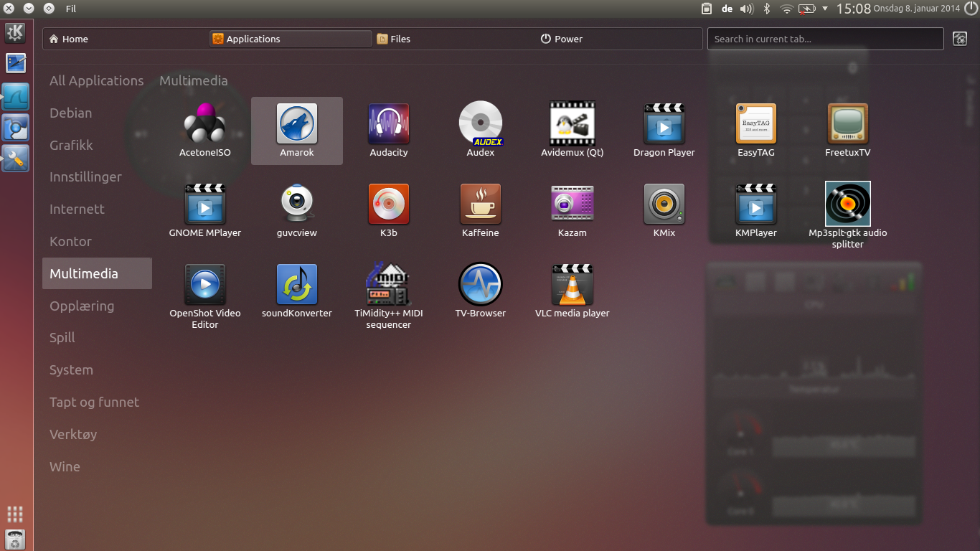This screenshot has width=980, height=551.
Task: Launch OpenShot Video Editor
Action: point(205,296)
